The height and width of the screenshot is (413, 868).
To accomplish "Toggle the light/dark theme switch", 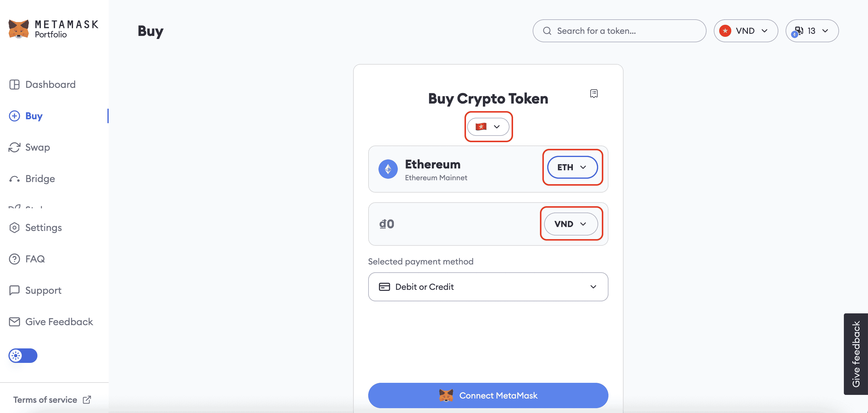I will point(23,355).
